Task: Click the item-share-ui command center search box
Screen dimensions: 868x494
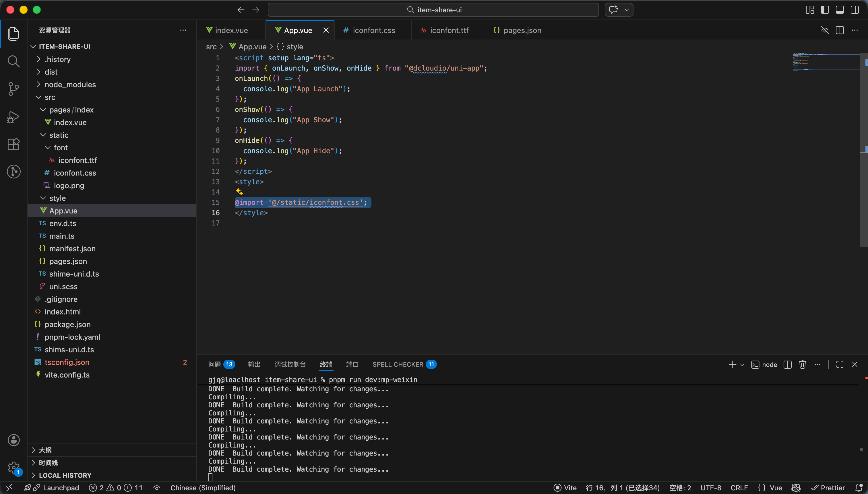Action: (433, 10)
